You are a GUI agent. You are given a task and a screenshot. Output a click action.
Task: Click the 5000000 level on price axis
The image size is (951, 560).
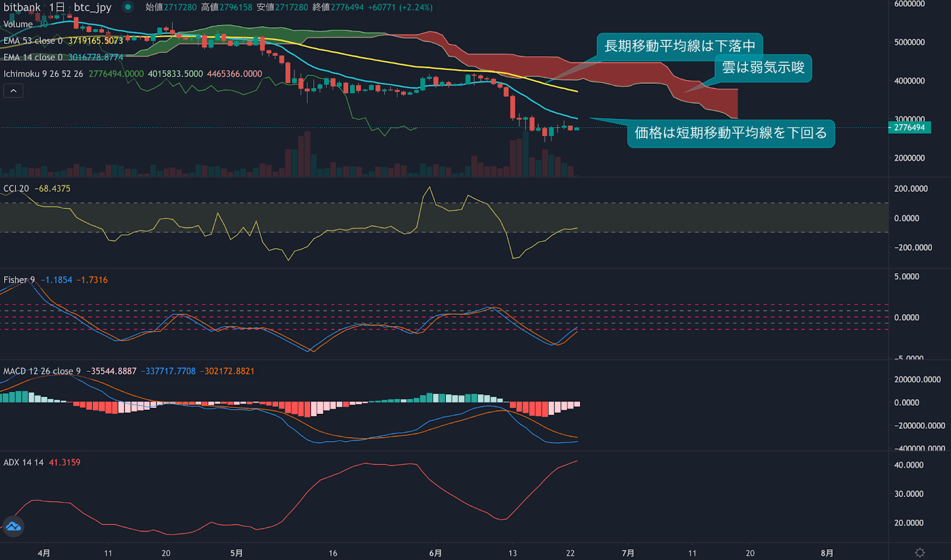(909, 42)
